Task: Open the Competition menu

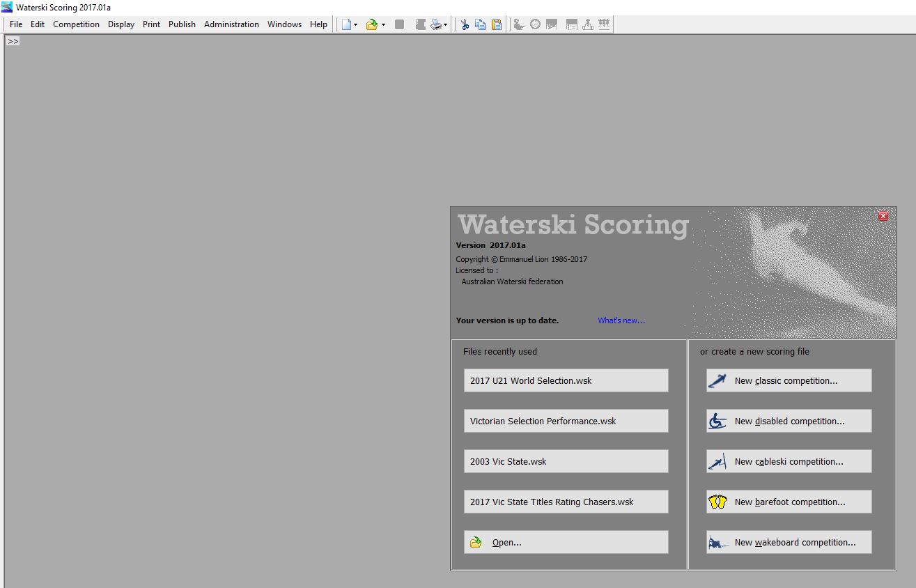Action: click(x=76, y=24)
